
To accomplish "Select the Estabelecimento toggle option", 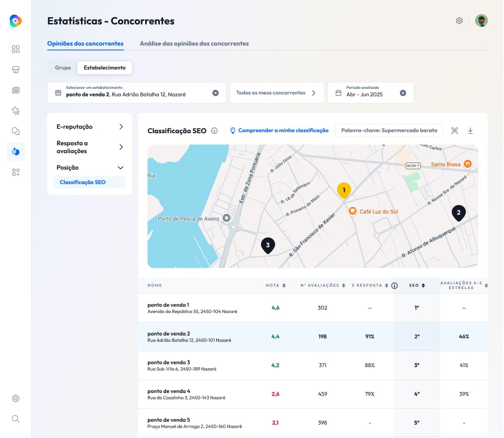I will click(x=104, y=68).
